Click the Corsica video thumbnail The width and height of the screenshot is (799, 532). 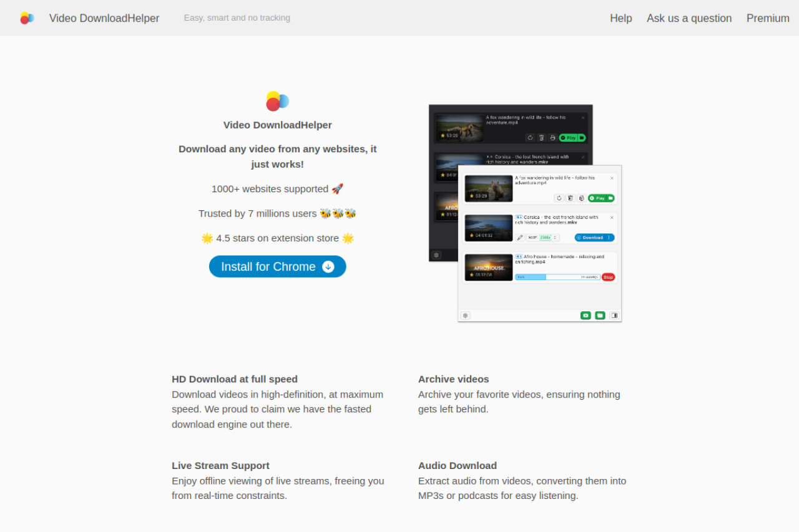pos(488,227)
